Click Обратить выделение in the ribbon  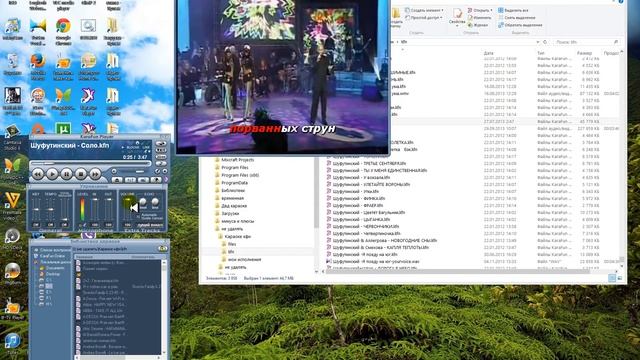coord(520,25)
